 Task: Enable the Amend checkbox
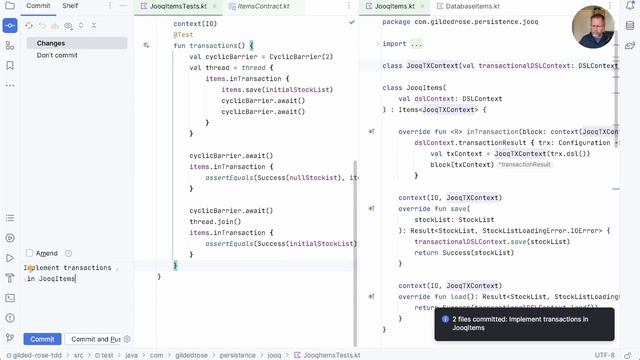tap(29, 253)
